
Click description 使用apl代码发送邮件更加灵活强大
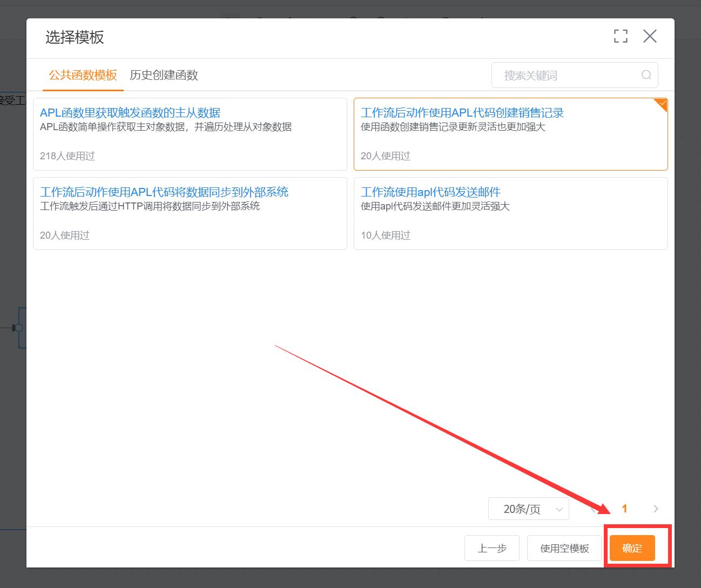click(435, 206)
